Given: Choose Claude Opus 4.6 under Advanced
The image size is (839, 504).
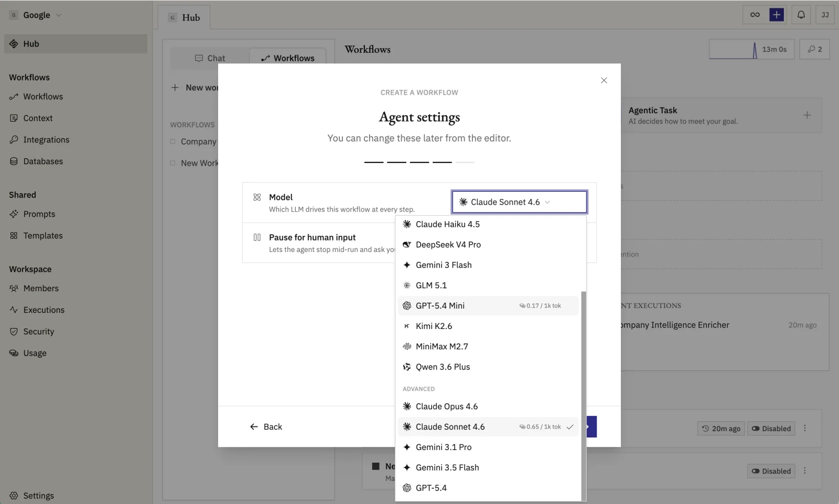Looking at the screenshot, I should pyautogui.click(x=488, y=407).
